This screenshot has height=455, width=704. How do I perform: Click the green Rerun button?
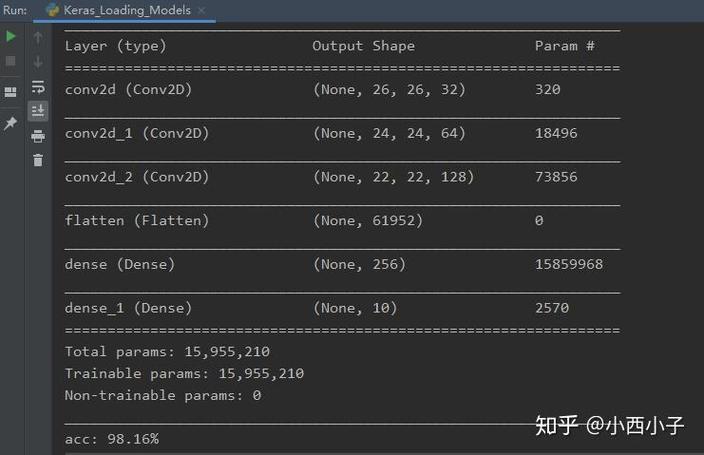pyautogui.click(x=11, y=37)
